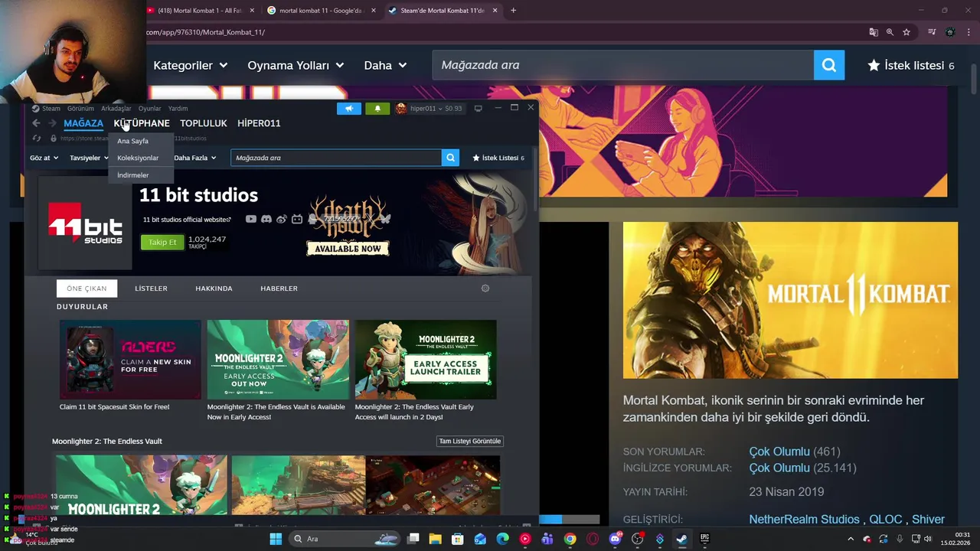Select Ana Sayfa from the Kütüphane menu
This screenshot has width=980, height=551.
tap(133, 141)
